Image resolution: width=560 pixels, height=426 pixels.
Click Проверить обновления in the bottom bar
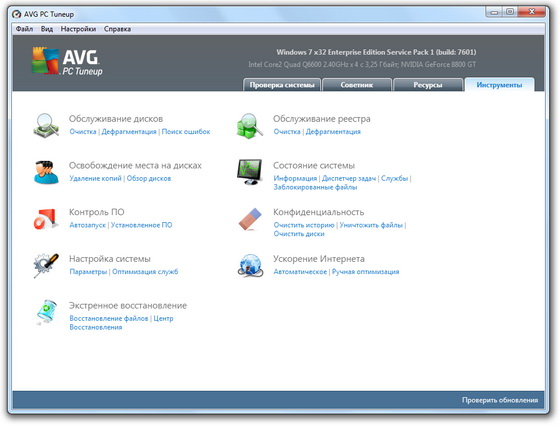click(500, 400)
